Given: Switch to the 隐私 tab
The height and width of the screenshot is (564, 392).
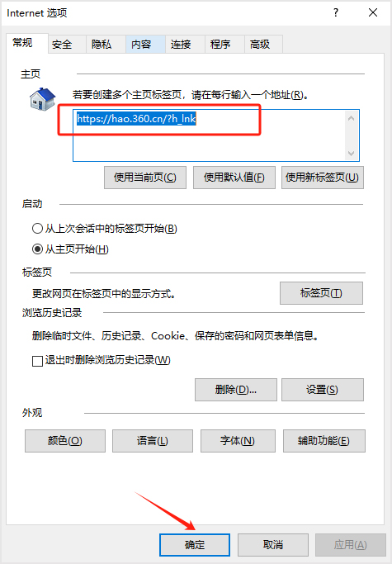Looking at the screenshot, I should click(102, 45).
